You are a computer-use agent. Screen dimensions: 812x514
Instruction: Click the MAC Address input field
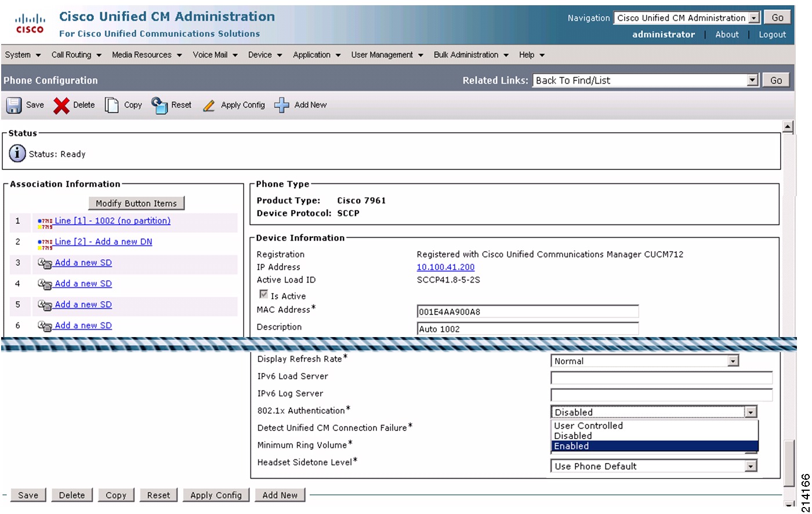click(528, 312)
